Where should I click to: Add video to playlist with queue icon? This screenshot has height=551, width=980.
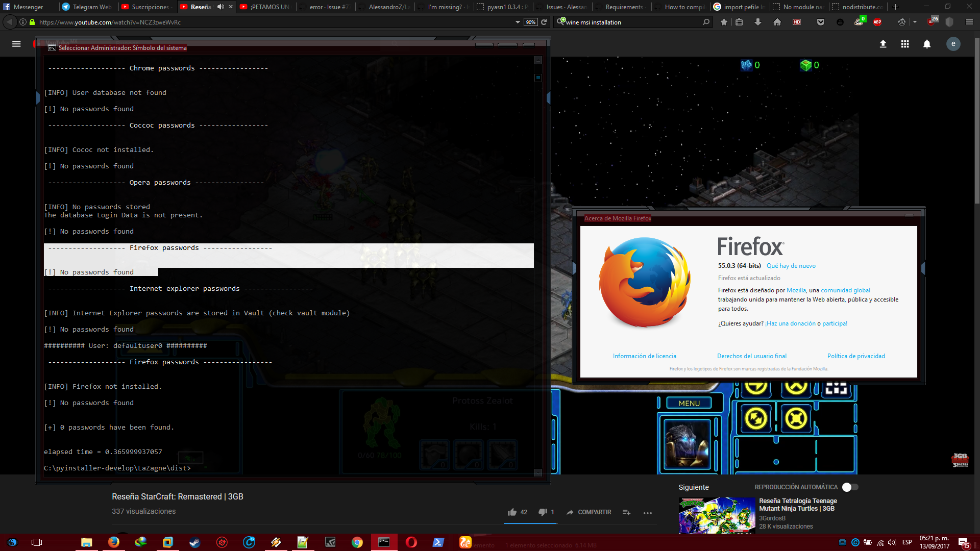click(x=626, y=512)
